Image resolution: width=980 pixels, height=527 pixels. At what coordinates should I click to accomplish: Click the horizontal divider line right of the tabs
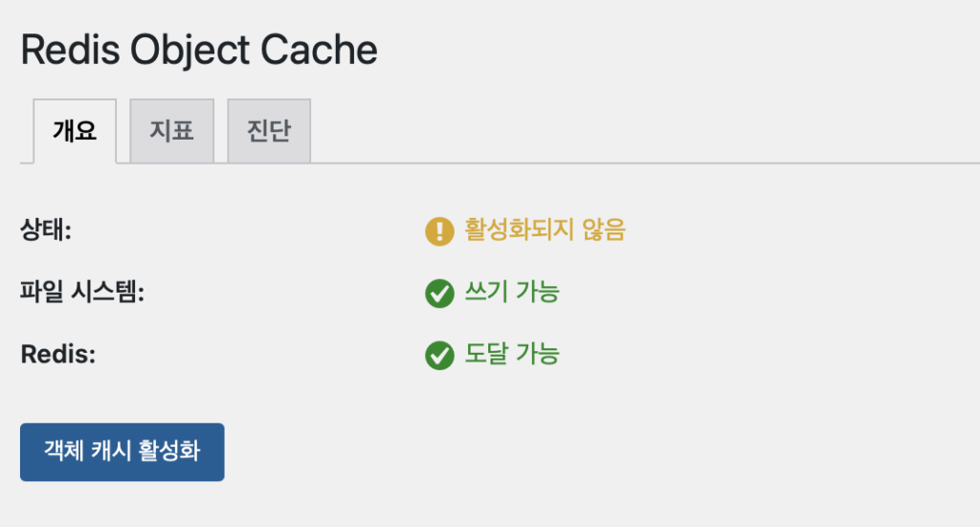(641, 164)
